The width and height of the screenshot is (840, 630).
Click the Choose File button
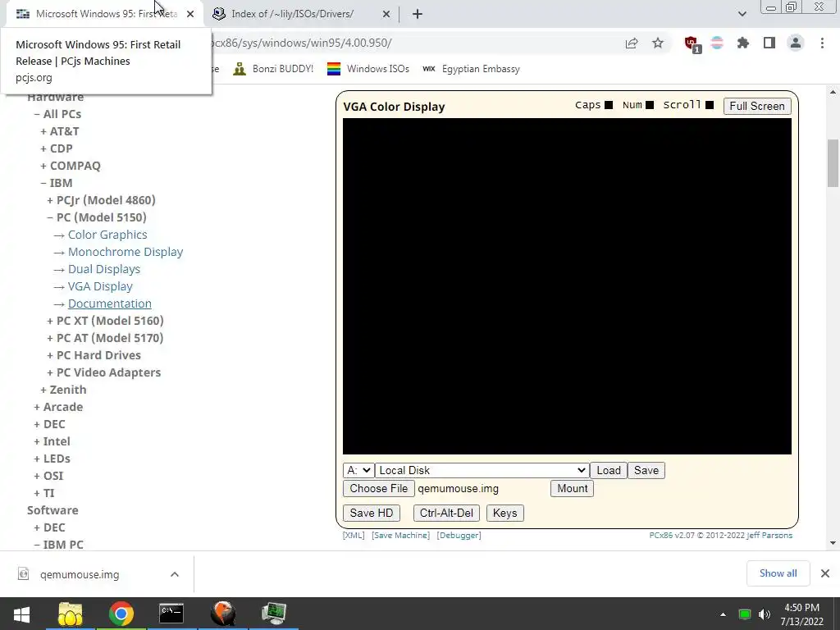click(x=379, y=489)
